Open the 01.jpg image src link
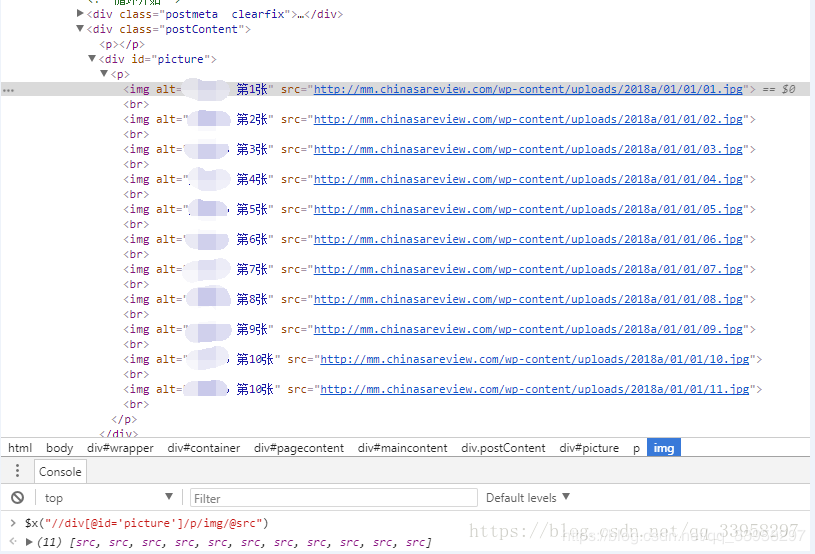The image size is (815, 554). [528, 89]
